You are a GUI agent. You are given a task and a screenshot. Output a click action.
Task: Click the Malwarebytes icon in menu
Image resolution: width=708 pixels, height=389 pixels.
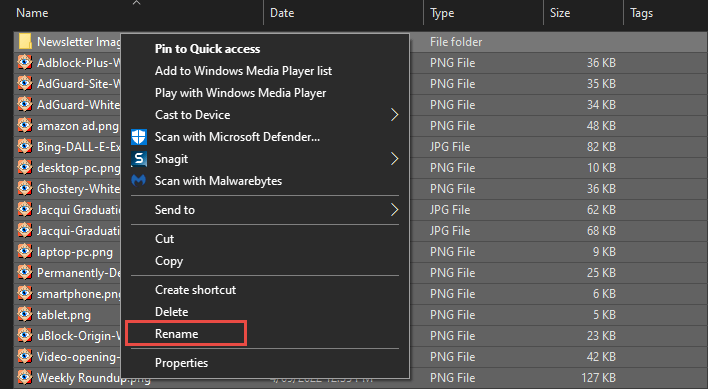139,181
